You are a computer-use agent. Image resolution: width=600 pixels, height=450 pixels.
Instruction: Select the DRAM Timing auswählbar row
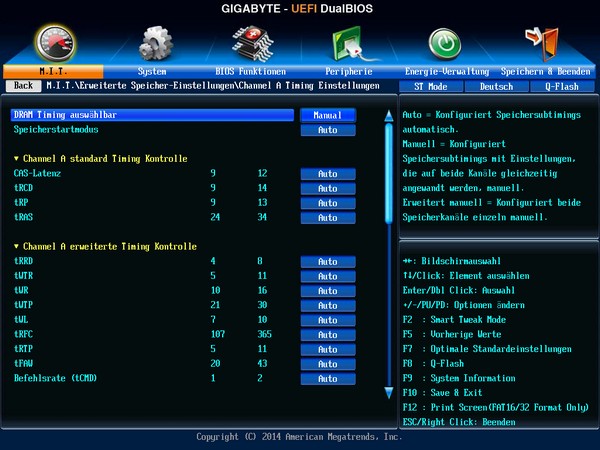(x=152, y=115)
